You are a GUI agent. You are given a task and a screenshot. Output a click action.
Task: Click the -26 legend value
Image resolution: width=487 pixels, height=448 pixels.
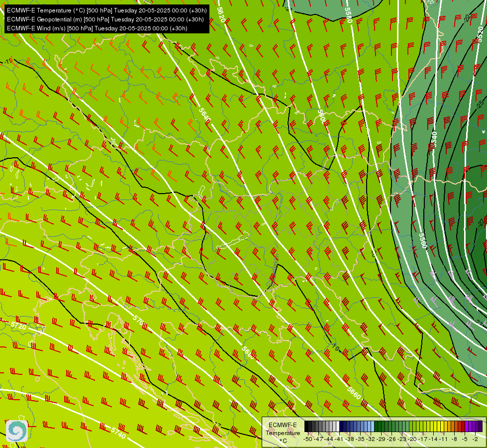[x=392, y=439]
